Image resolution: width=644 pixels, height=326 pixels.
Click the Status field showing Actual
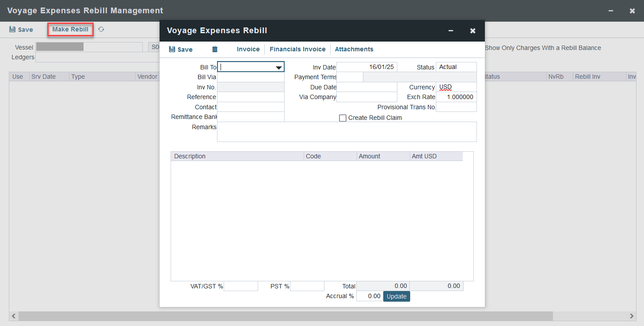pos(456,67)
